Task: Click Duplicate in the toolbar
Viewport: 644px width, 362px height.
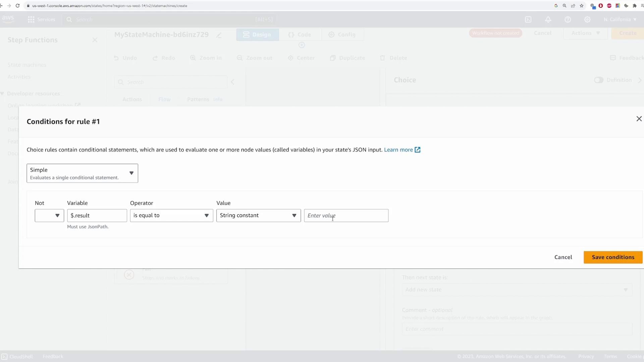Action: 347,58
